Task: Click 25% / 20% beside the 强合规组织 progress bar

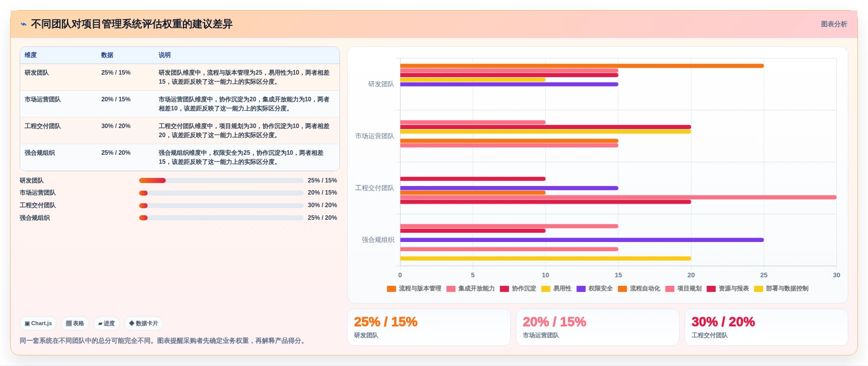Action: point(322,218)
